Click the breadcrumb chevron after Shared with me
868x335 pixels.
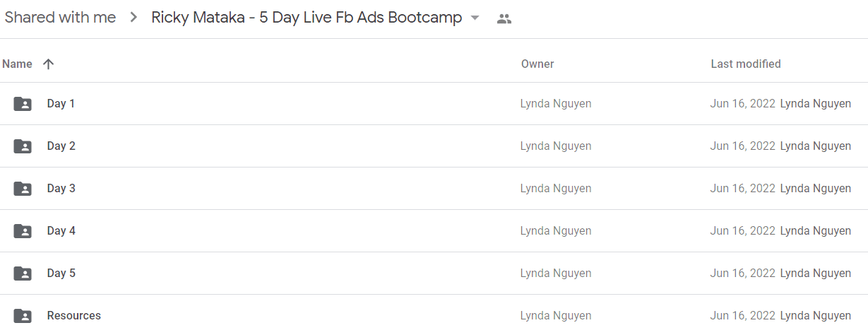(133, 18)
